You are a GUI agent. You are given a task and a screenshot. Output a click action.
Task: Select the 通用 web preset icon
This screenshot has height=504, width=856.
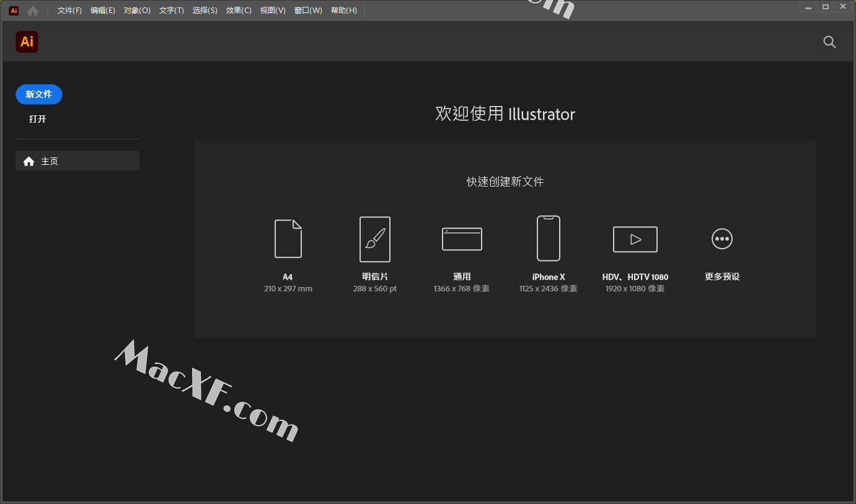(462, 239)
